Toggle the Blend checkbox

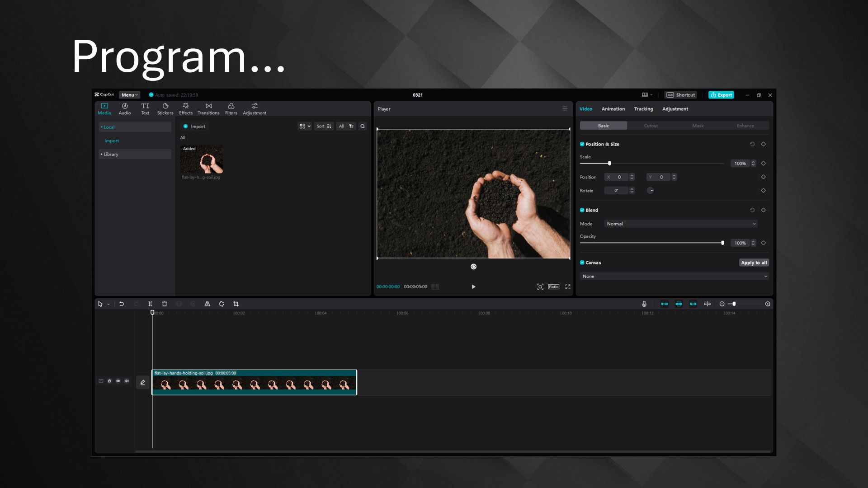582,210
